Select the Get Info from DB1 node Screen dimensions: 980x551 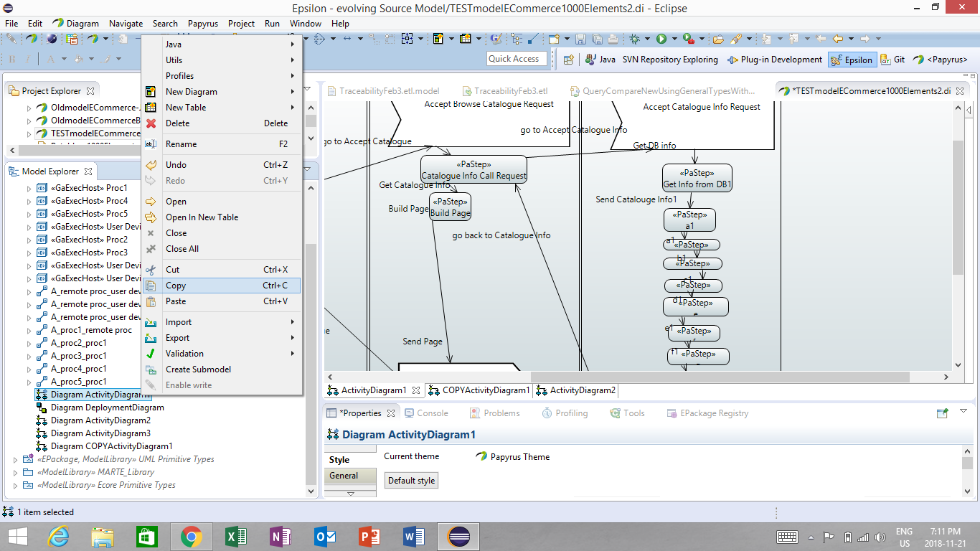(x=697, y=179)
